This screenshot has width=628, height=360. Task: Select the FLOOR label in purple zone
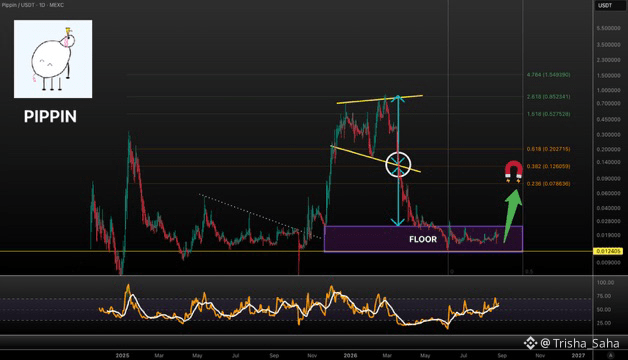click(x=423, y=239)
